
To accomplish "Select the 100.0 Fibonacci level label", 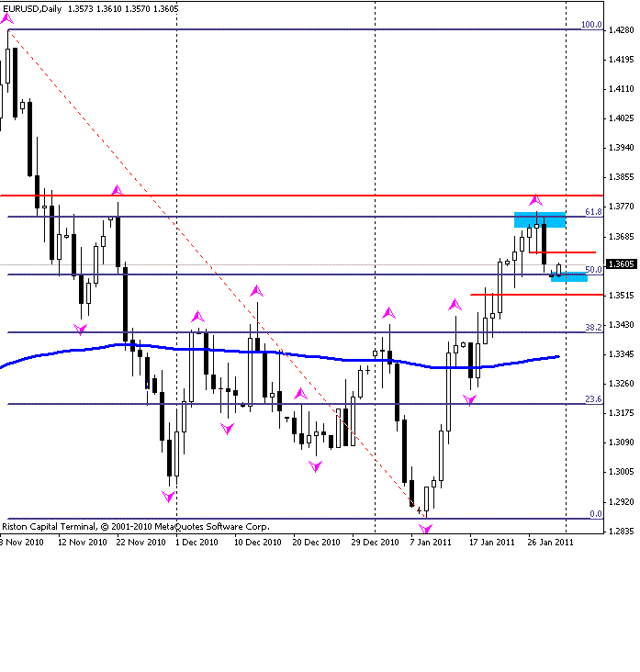I will (x=591, y=25).
